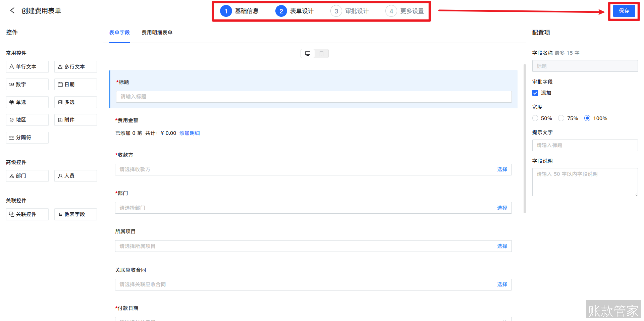Switch to desktop preview icon
This screenshot has width=644, height=321.
click(308, 54)
